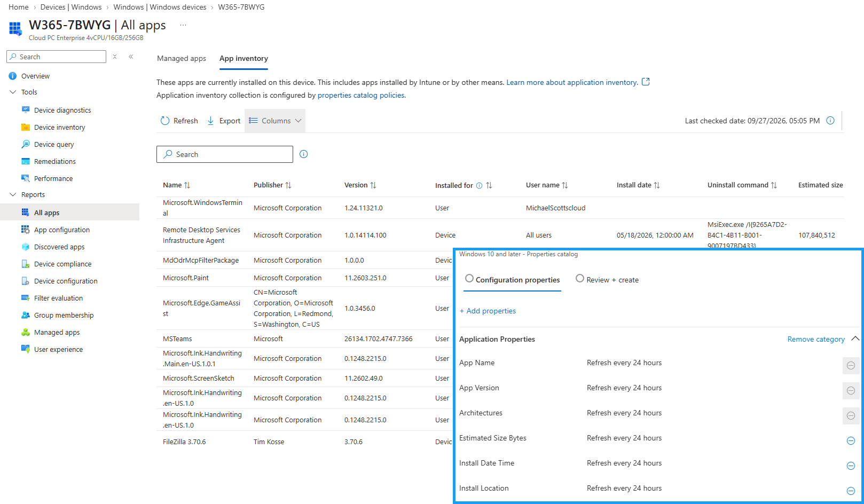This screenshot has height=504, width=864.
Task: Collapse the Reports section
Action: click(13, 194)
